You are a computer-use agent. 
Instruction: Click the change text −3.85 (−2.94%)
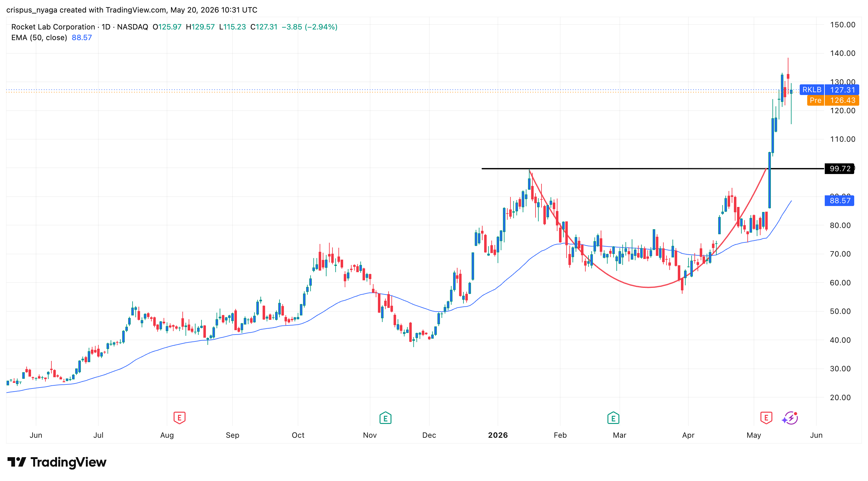point(309,27)
